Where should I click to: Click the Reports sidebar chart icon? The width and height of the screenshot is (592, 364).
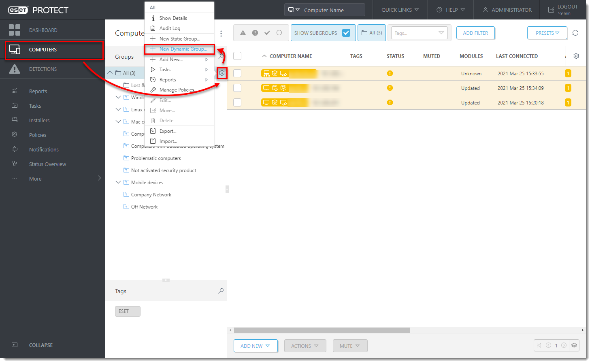(15, 91)
